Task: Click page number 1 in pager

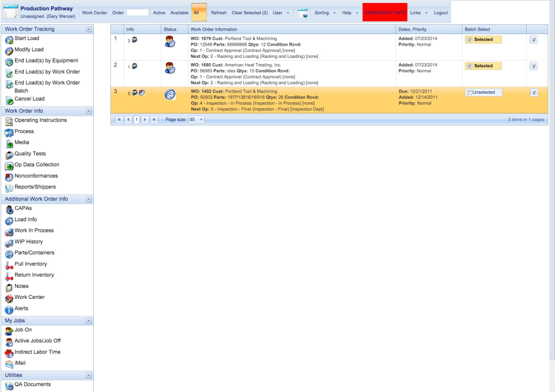Action: (x=136, y=120)
